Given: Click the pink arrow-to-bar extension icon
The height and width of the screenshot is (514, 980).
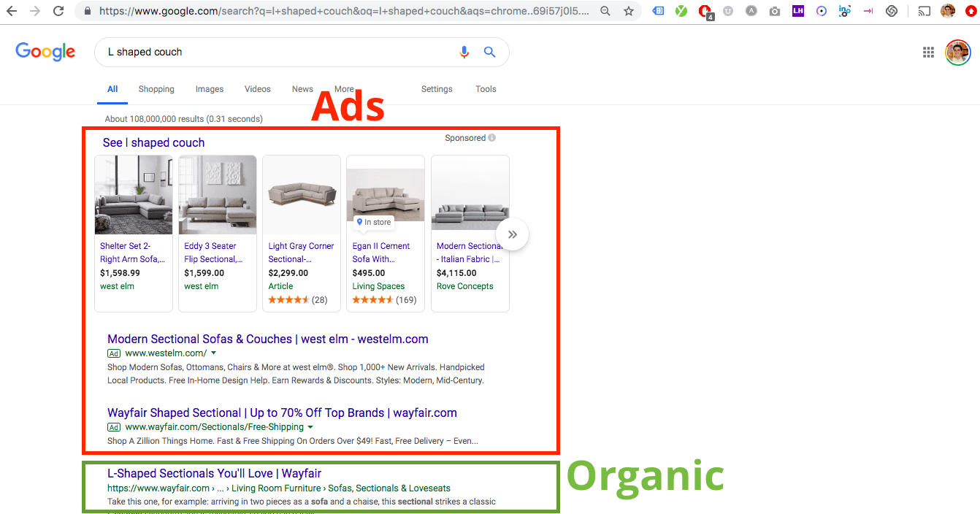Looking at the screenshot, I should [868, 11].
